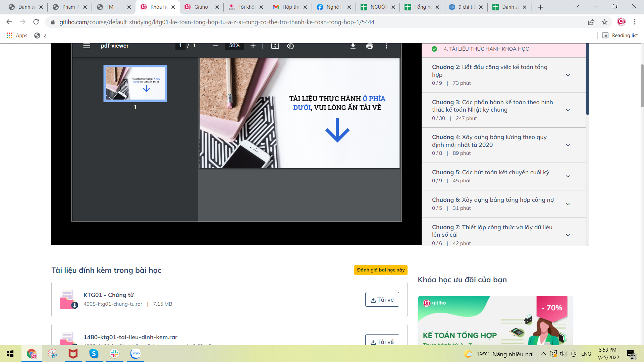Click the PDF page number field
Screen dimensions: 644x362
[180, 46]
